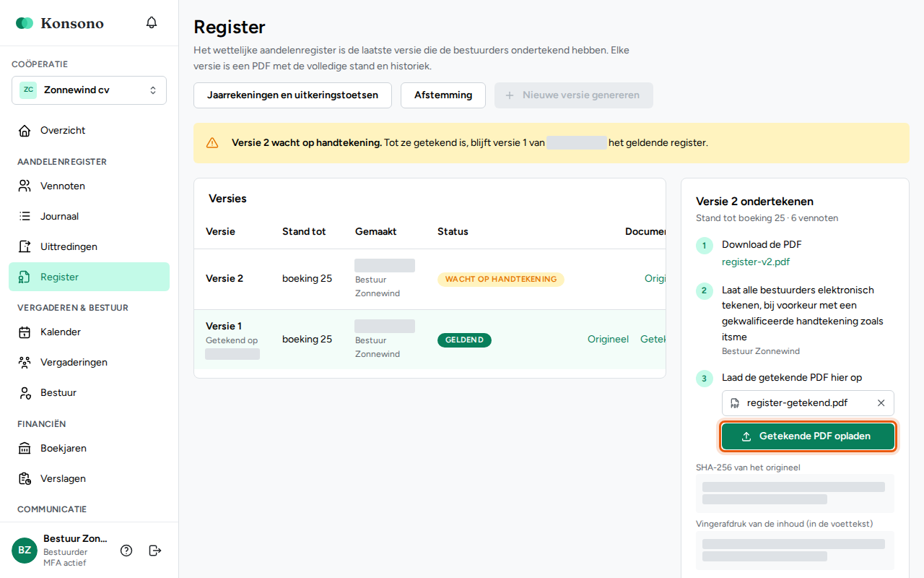The height and width of the screenshot is (578, 924).
Task: Open Origineel document of Versie 1
Action: (x=608, y=340)
